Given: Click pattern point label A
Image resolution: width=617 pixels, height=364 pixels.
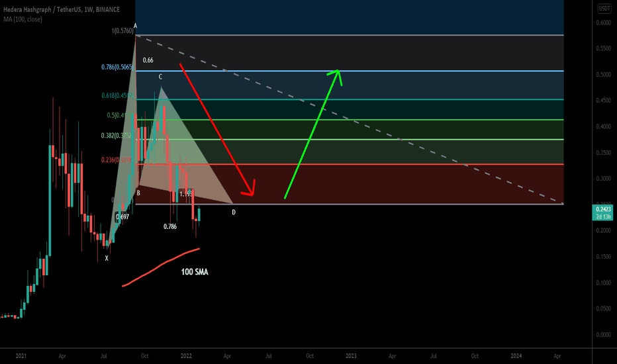Looking at the screenshot, I should [x=135, y=26].
